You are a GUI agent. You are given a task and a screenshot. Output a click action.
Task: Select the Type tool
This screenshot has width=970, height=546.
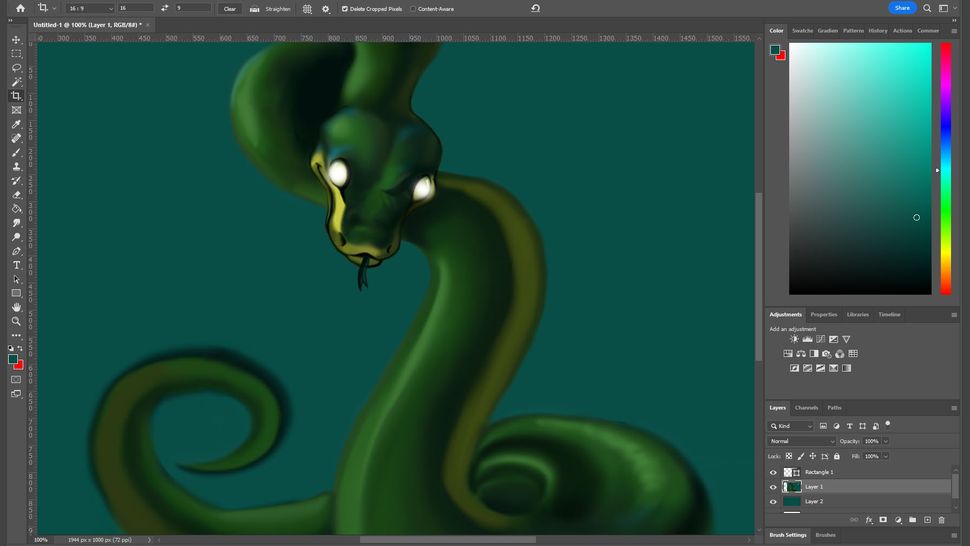pyautogui.click(x=16, y=265)
